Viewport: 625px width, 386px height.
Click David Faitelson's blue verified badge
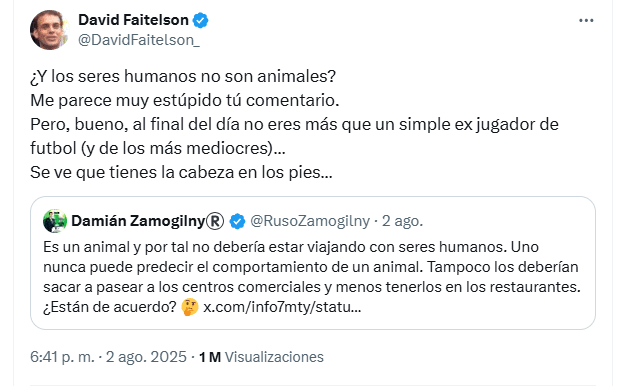pyautogui.click(x=200, y=20)
